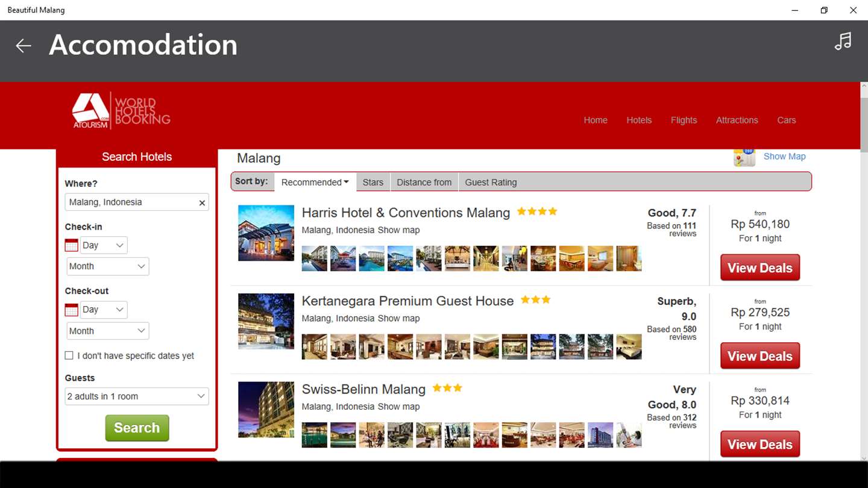Open the Home menu item
The height and width of the screenshot is (488, 868).
596,120
